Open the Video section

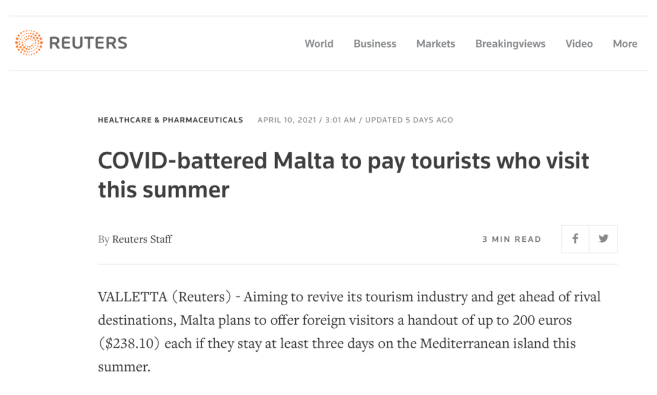click(579, 44)
